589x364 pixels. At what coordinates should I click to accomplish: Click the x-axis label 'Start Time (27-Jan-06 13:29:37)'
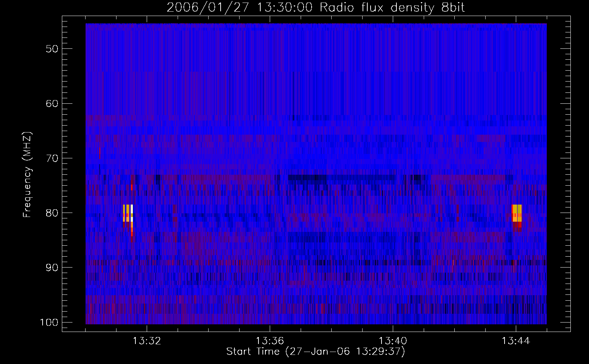tap(316, 352)
